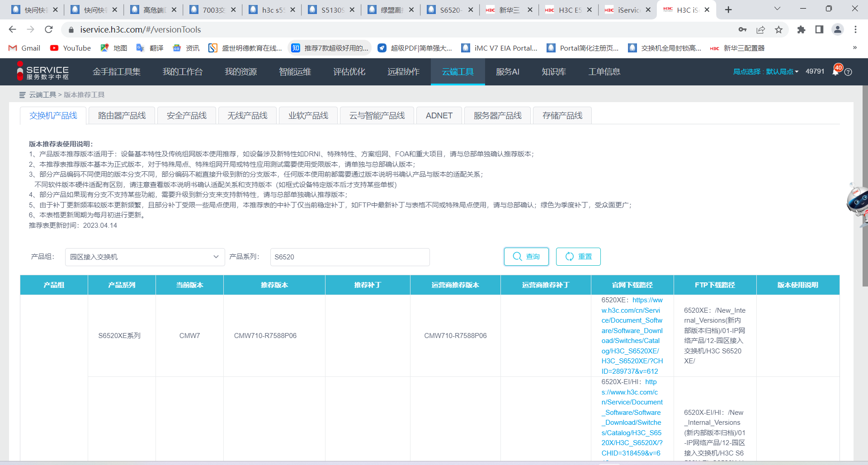
Task: Open the 知识库 menu item
Action: [x=553, y=72]
